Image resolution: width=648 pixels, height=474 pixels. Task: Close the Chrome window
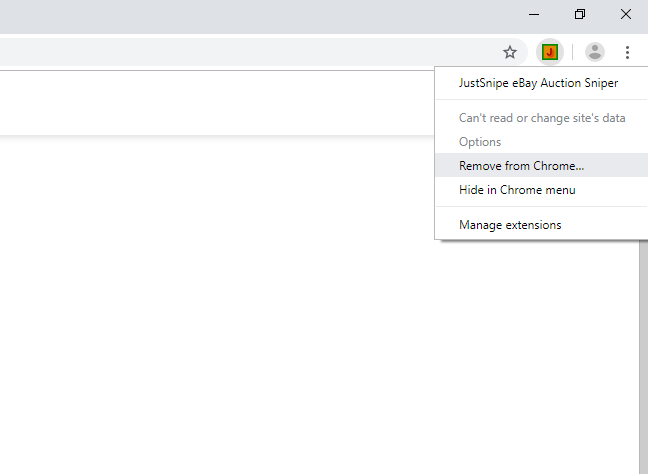626,14
